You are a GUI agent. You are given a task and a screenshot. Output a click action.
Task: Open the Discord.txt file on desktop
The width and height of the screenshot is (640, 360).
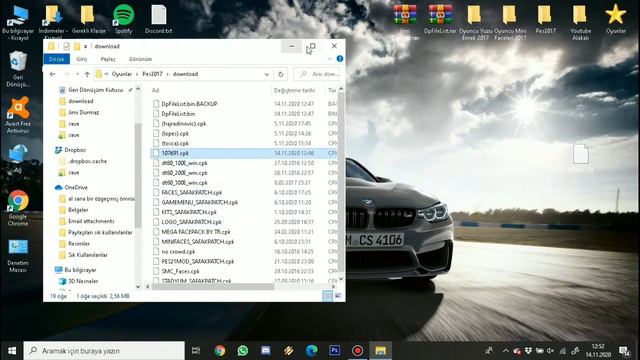tap(158, 19)
